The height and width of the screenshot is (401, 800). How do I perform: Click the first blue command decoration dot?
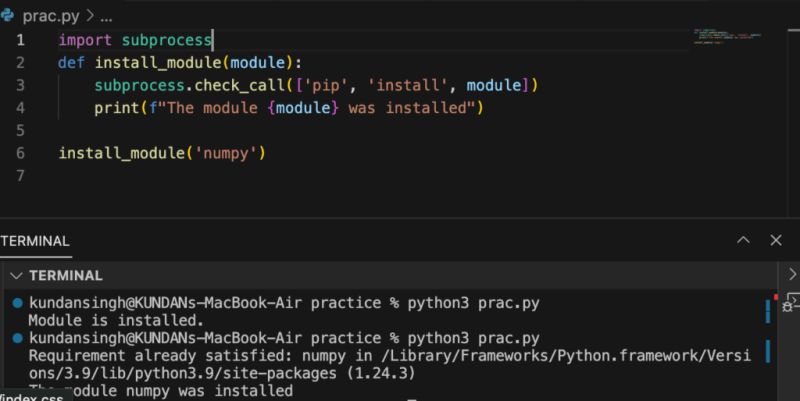coord(17,303)
